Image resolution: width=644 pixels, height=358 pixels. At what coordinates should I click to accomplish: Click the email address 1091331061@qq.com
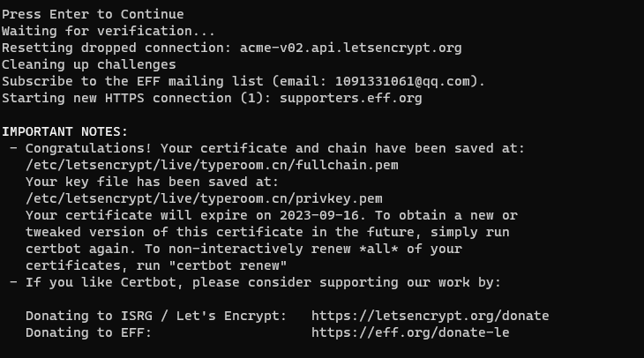[x=402, y=81]
